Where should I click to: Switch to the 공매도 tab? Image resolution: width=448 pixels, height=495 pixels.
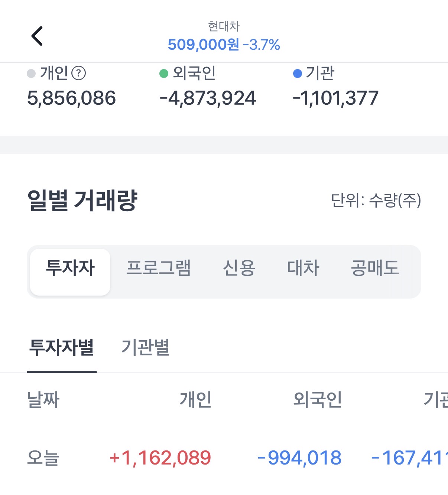point(375,268)
